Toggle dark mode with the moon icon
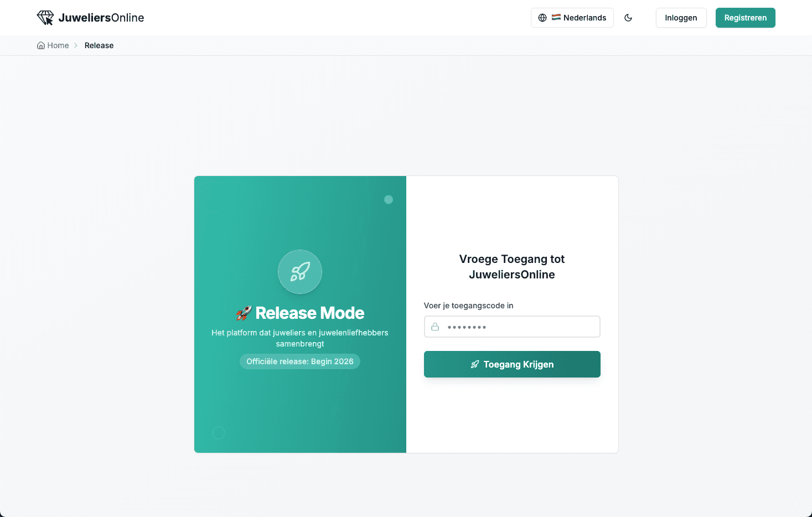Image resolution: width=812 pixels, height=517 pixels. tap(628, 18)
